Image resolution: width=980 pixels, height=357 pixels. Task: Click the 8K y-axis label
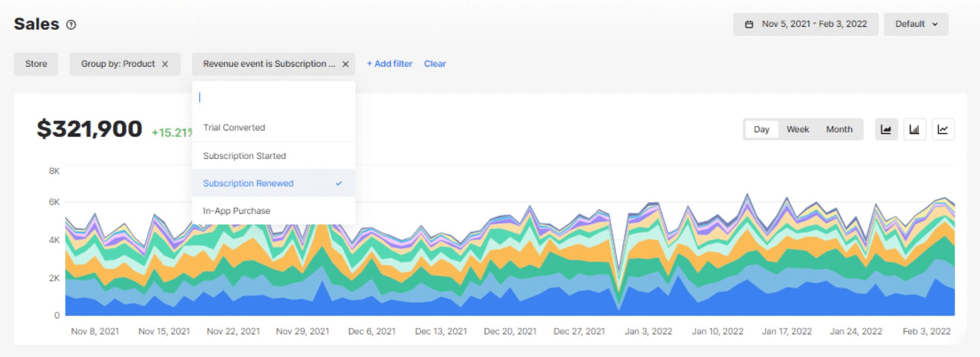pos(54,171)
